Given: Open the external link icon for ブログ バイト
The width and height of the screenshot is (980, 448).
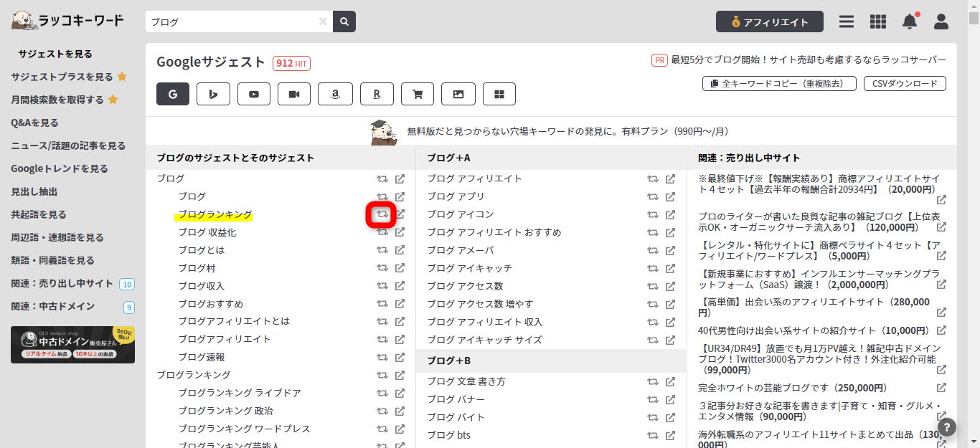Looking at the screenshot, I should pyautogui.click(x=670, y=417).
